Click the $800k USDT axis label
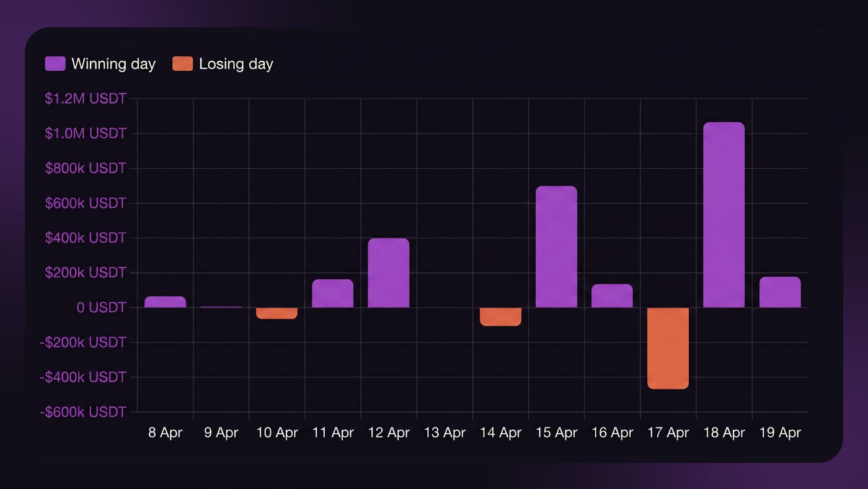Image resolution: width=868 pixels, height=489 pixels. [x=86, y=168]
